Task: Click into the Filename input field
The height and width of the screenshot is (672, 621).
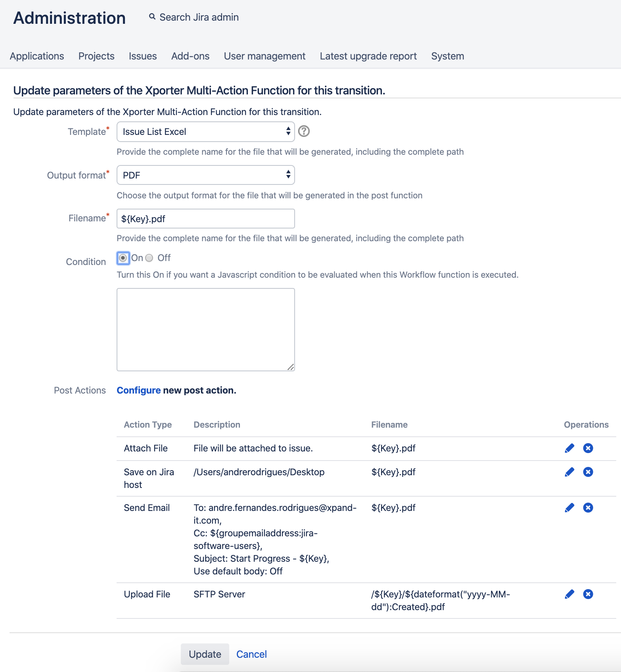Action: point(205,219)
